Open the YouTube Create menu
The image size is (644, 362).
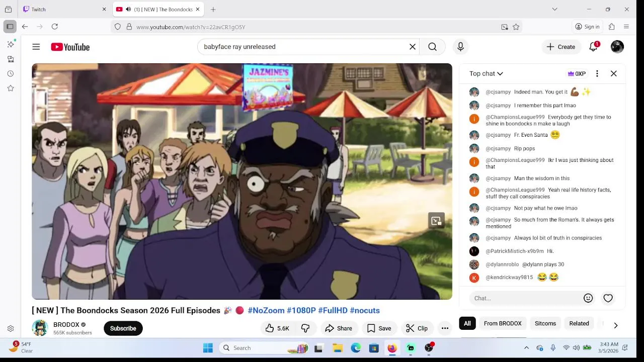tap(561, 47)
